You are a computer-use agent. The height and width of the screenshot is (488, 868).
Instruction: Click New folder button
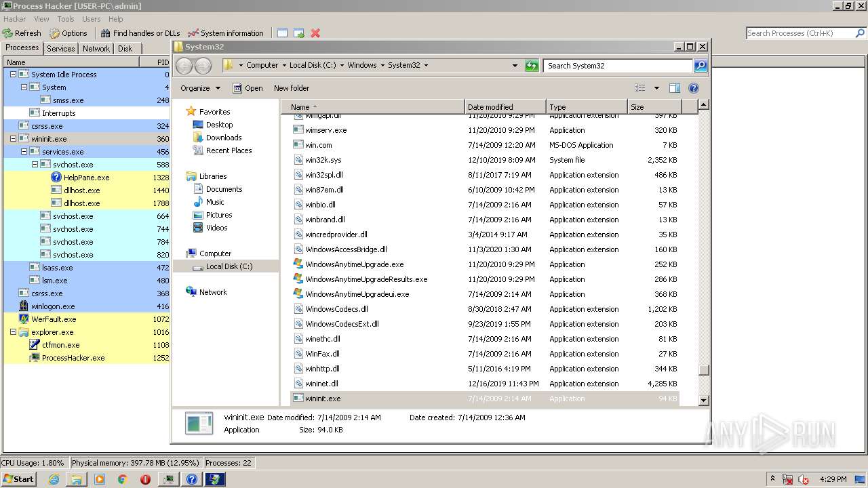pos(292,88)
